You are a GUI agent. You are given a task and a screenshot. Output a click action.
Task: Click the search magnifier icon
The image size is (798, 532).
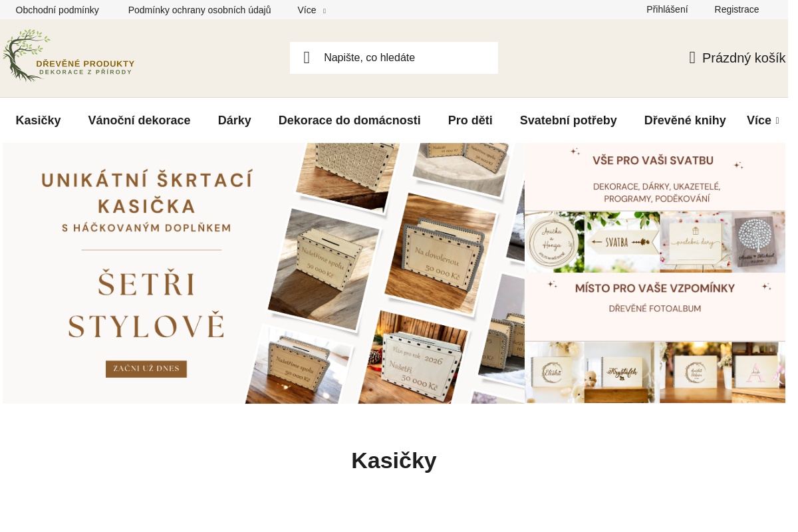[x=307, y=58]
